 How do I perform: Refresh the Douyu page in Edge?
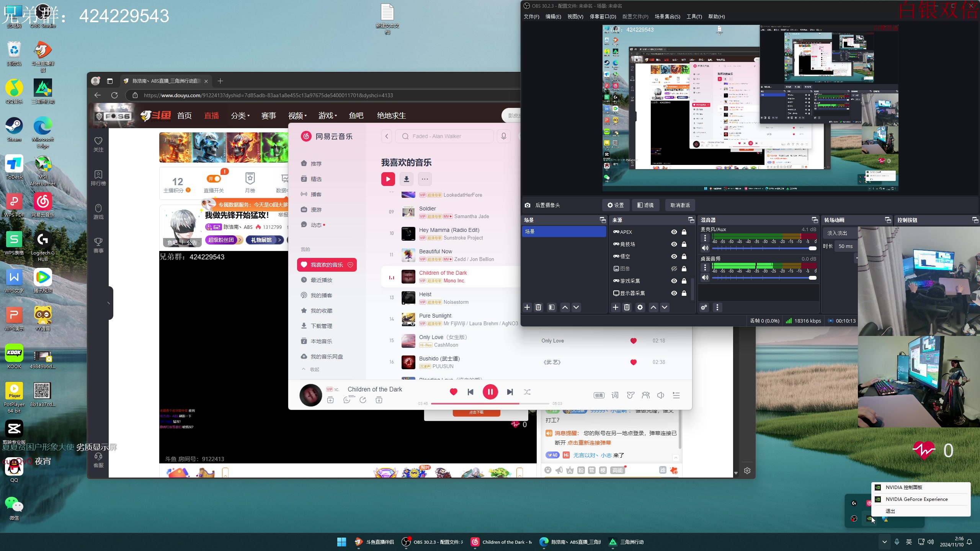[114, 95]
